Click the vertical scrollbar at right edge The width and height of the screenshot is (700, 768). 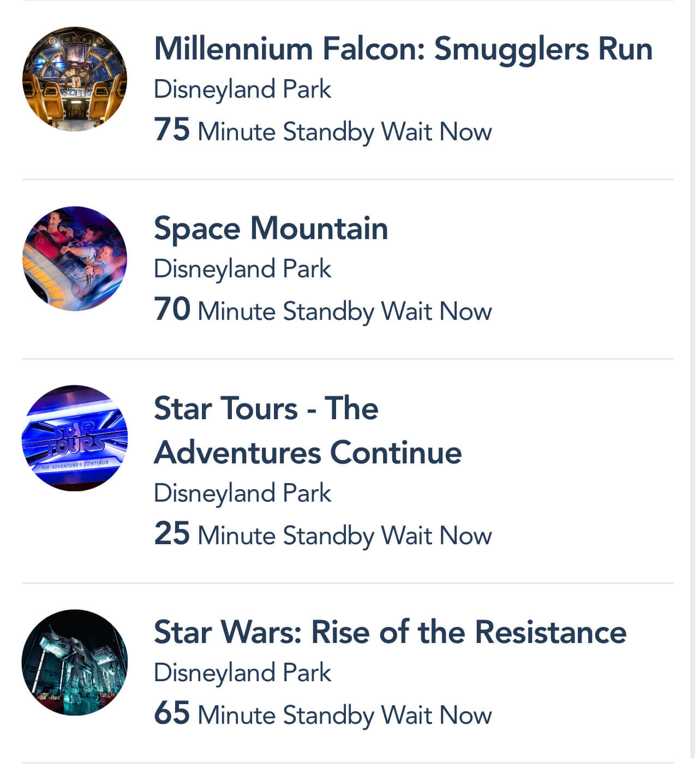coord(693,382)
